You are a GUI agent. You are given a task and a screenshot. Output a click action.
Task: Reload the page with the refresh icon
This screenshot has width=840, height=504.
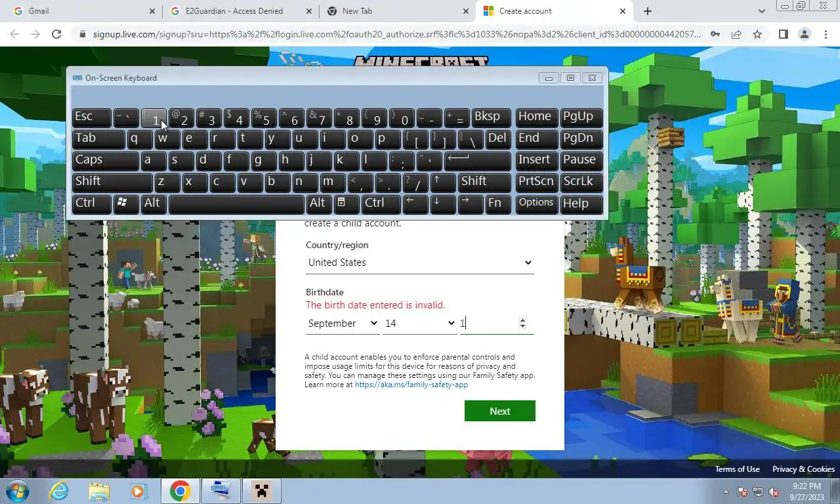pyautogui.click(x=56, y=34)
